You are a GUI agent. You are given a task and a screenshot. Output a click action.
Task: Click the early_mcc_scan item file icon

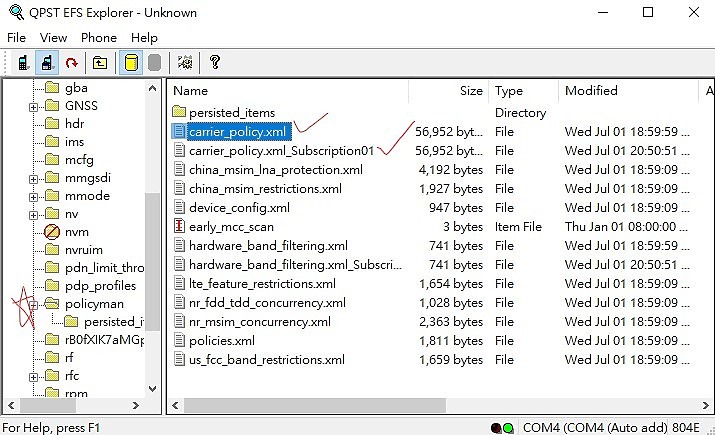(179, 226)
